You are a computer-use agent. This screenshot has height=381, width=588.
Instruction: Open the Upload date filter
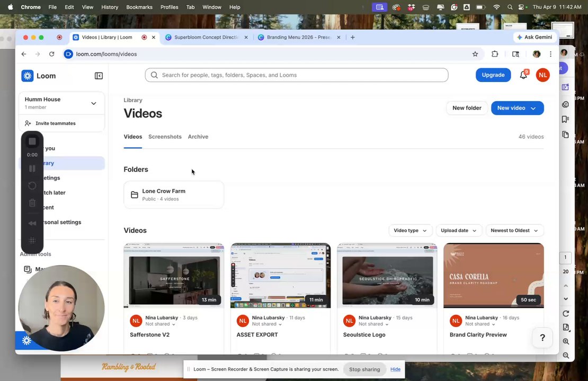459,230
